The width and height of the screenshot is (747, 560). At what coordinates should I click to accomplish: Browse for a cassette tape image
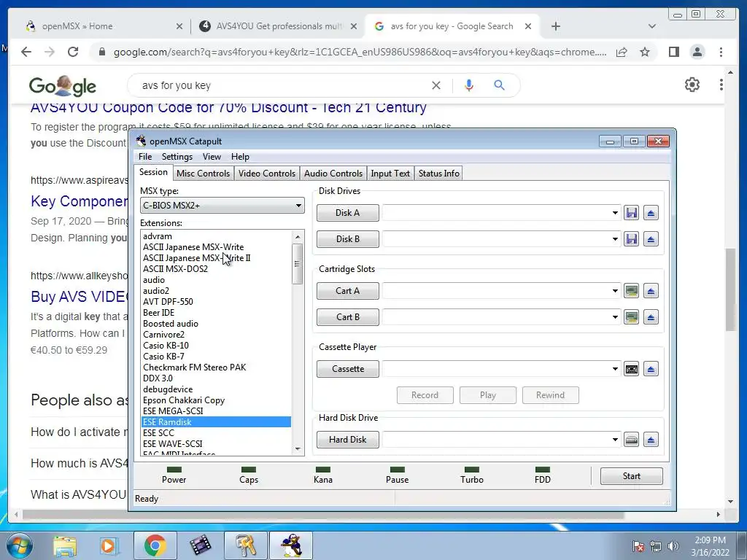[x=631, y=369]
